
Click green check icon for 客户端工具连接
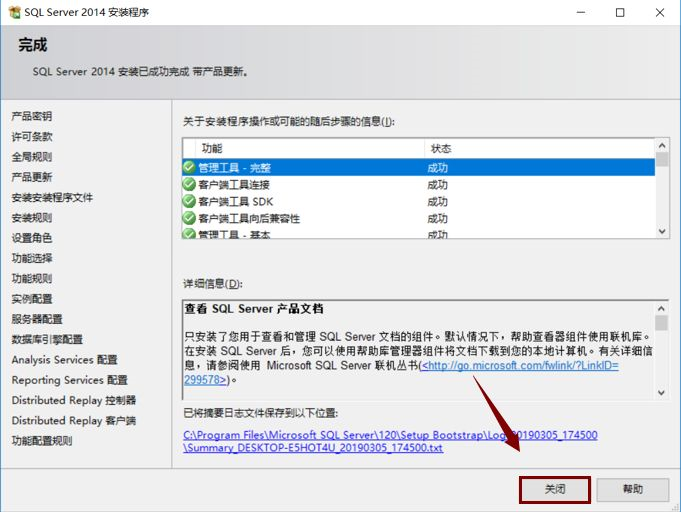click(x=189, y=184)
